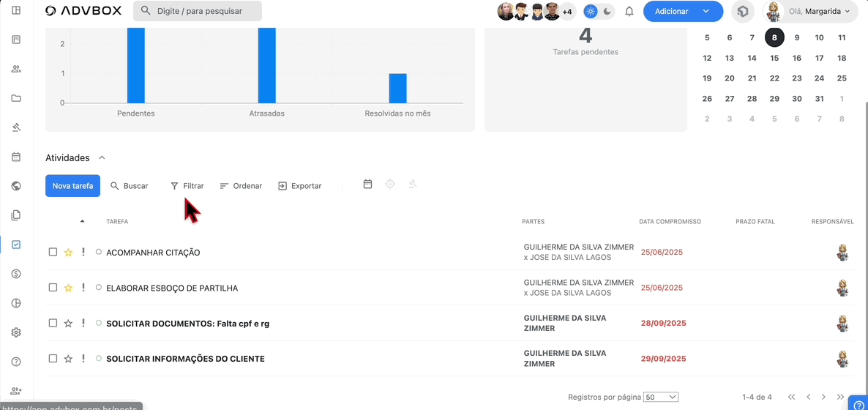The height and width of the screenshot is (410, 868).
Task: Open the notifications bell icon
Action: click(629, 12)
